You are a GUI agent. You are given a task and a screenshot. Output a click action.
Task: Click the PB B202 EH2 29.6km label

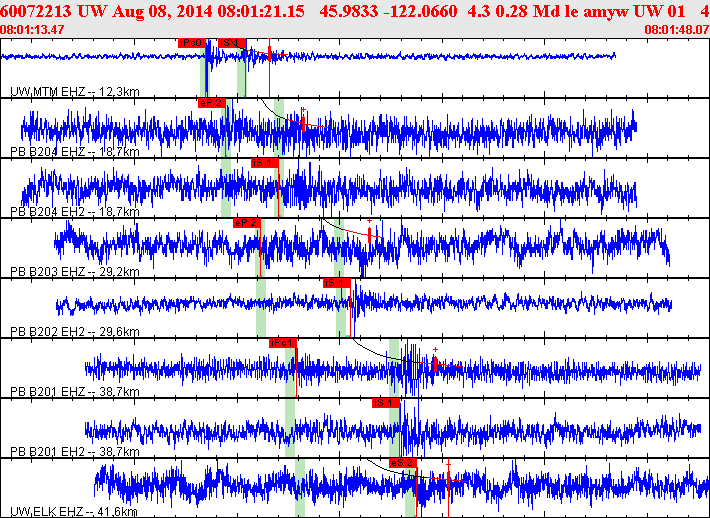click(x=74, y=331)
